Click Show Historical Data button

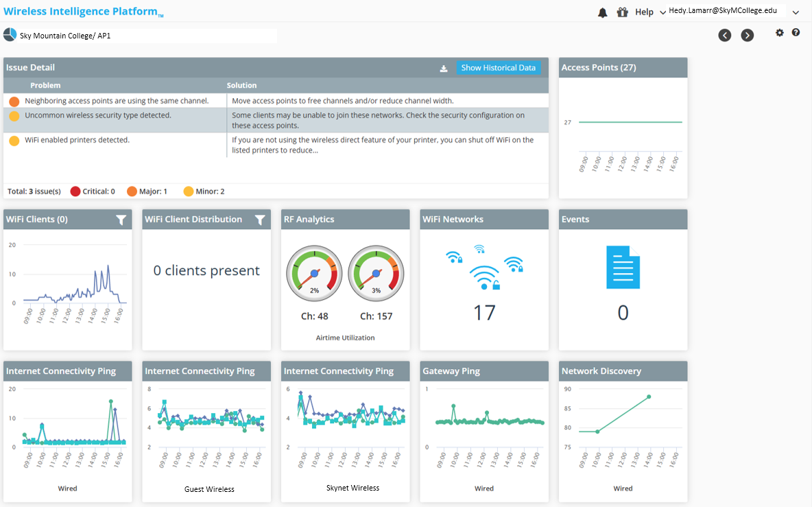[498, 68]
